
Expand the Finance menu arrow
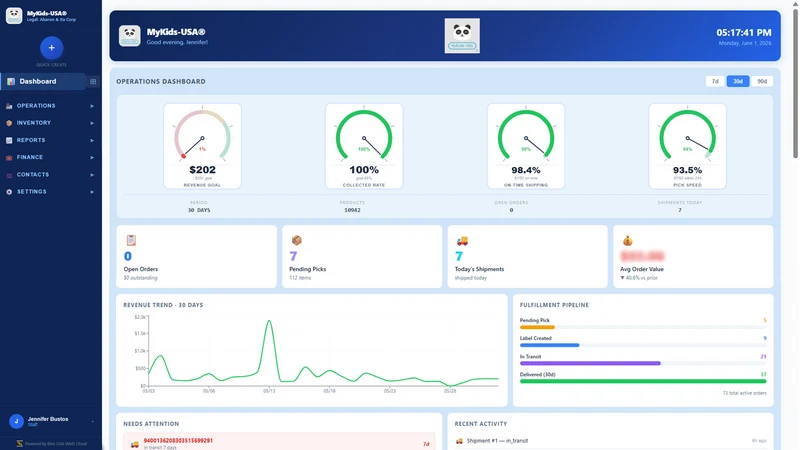[92, 158]
